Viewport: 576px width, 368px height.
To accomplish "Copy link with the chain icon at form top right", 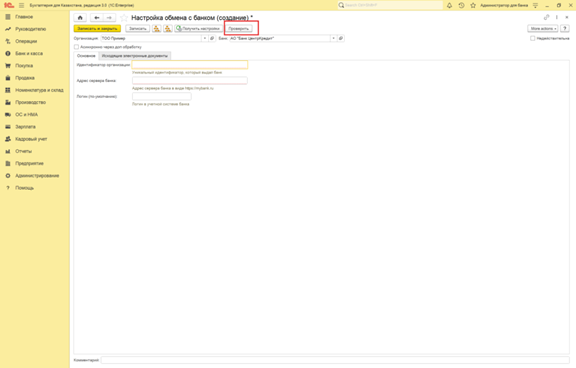I will coord(547,17).
